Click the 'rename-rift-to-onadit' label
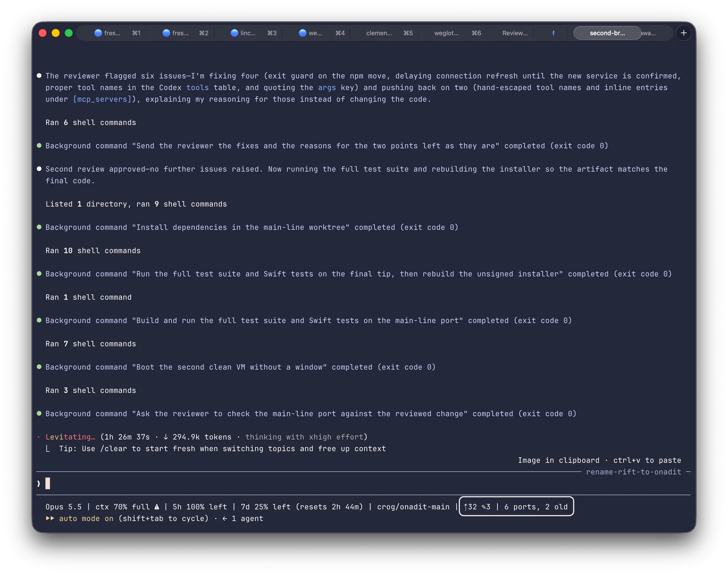Viewport: 728px width, 575px height. click(633, 472)
